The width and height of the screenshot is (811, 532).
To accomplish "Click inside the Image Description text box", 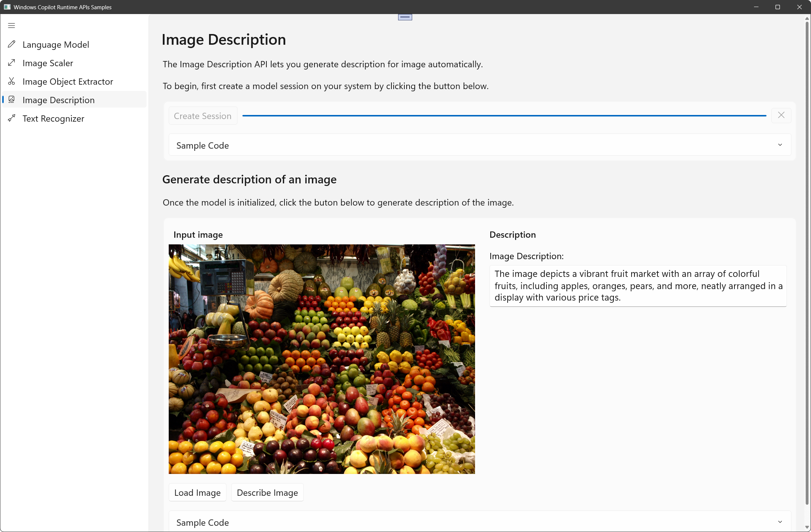I will [x=638, y=285].
